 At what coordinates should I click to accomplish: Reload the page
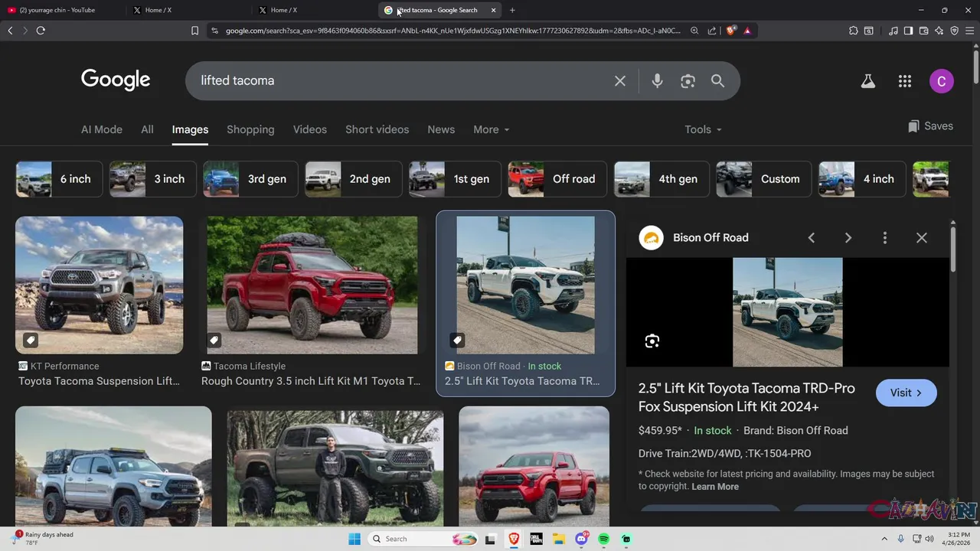coord(41,31)
